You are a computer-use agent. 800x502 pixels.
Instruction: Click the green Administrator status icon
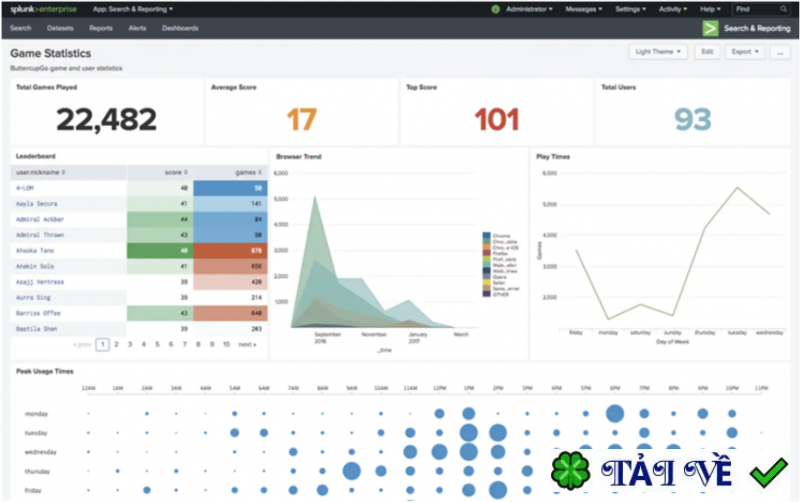click(495, 9)
